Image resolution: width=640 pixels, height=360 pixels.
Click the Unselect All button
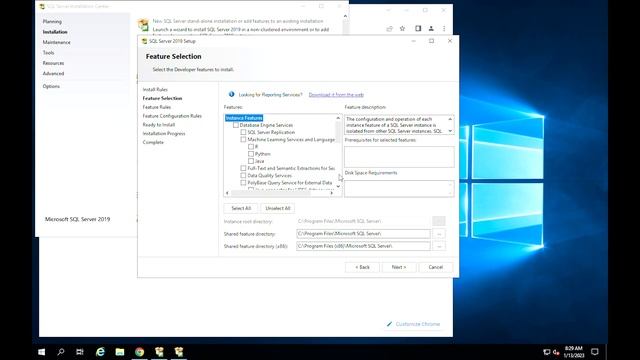(278, 208)
